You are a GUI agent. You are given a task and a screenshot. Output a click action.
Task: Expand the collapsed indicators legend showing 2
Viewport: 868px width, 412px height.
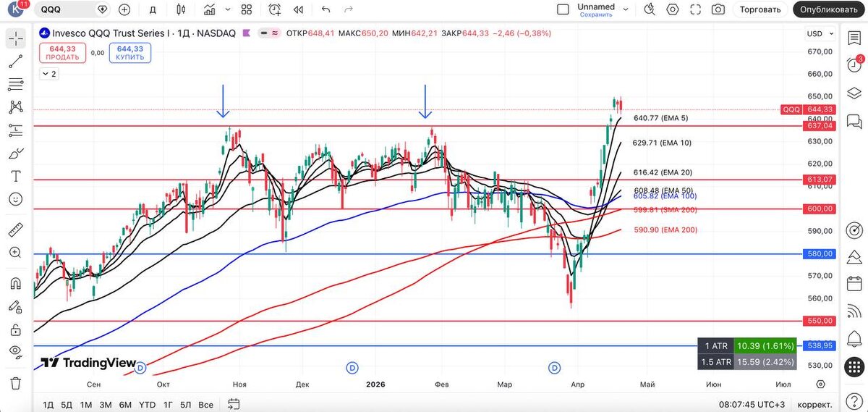coord(49,74)
